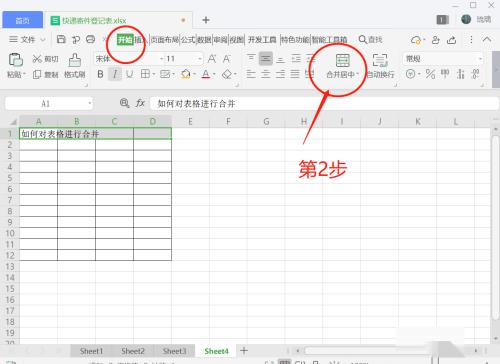Toggle Italic formatting
Viewport: 500px width, 364px height.
115,74
